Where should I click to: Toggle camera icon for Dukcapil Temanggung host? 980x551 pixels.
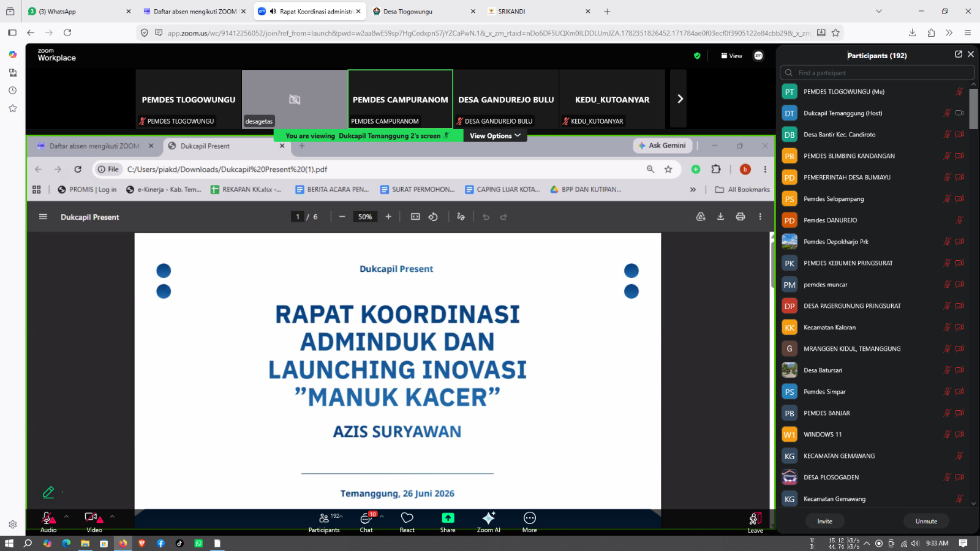(x=960, y=113)
